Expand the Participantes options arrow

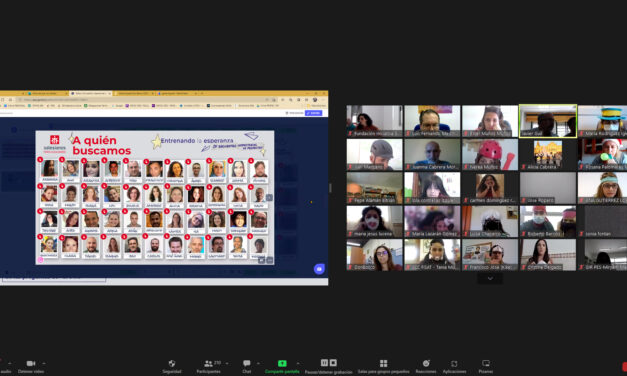[227, 363]
